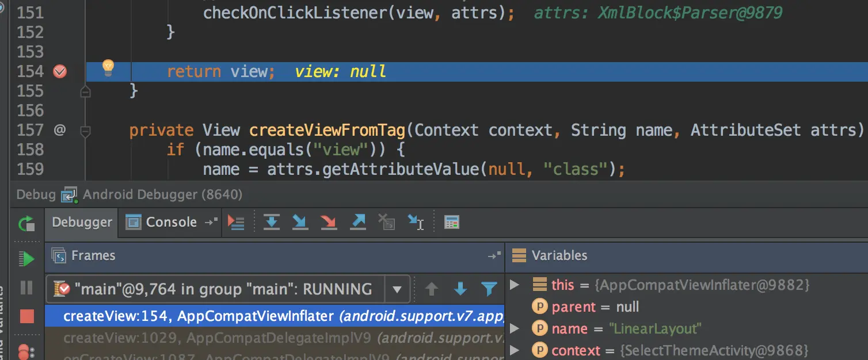Click the Step Over debugger icon
Viewport: 868px width, 360px height.
[272, 222]
